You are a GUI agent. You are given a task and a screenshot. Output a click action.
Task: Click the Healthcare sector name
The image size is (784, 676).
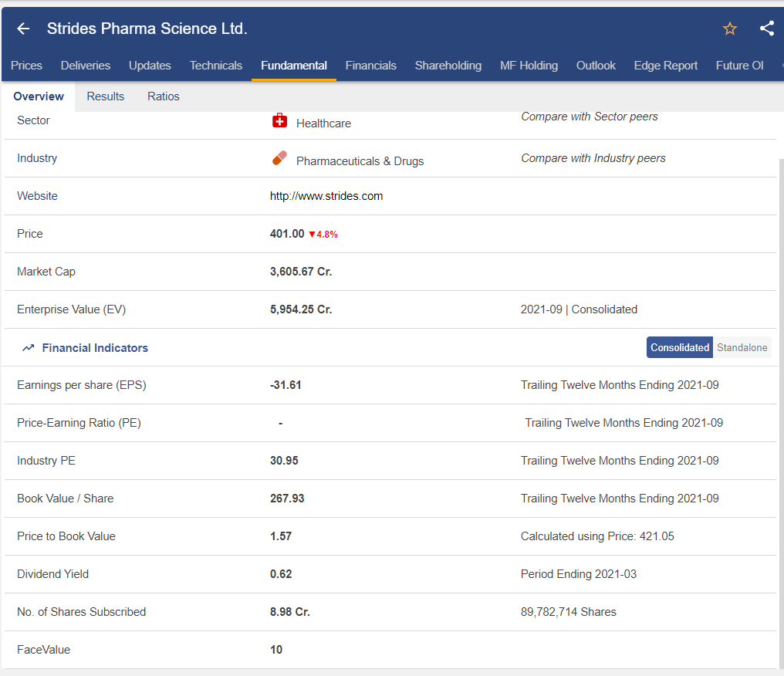click(x=323, y=123)
